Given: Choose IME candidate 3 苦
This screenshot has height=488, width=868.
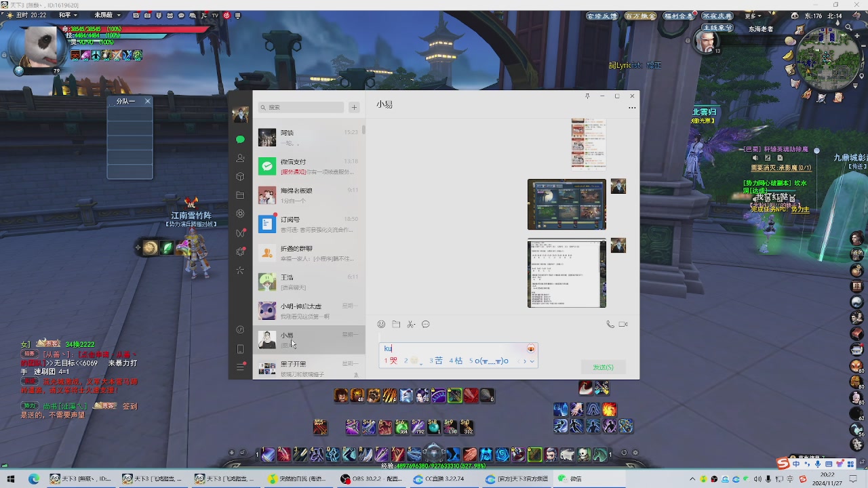Looking at the screenshot, I should pyautogui.click(x=436, y=361).
